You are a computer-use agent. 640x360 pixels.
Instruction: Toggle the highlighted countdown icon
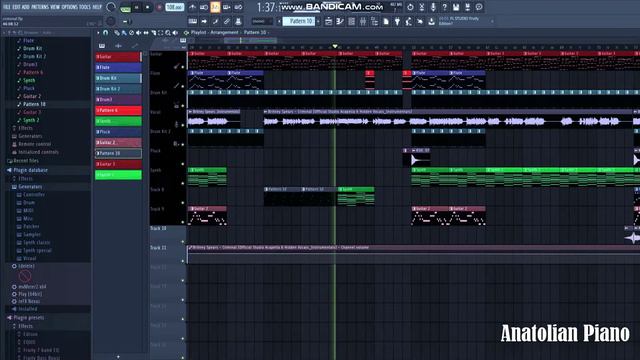coord(215,7)
